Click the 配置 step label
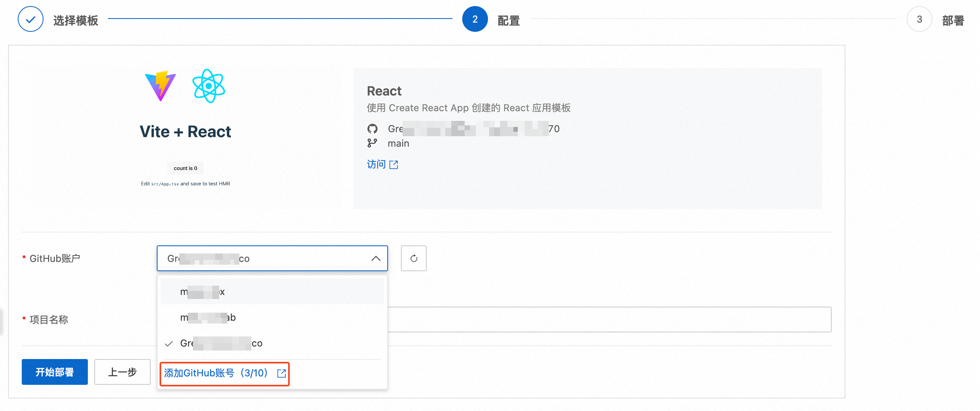980x411 pixels. (509, 21)
